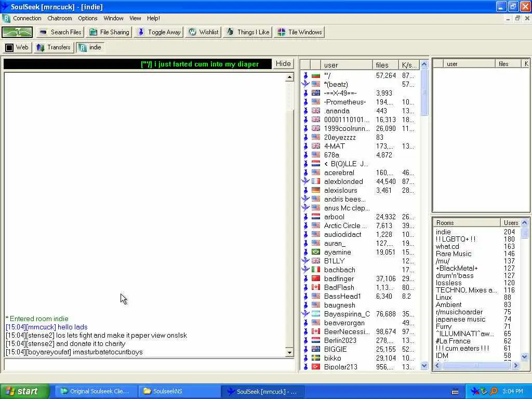Click the bird icon beside *(beatz)
The width and height of the screenshot is (532, 399).
coord(305,84)
